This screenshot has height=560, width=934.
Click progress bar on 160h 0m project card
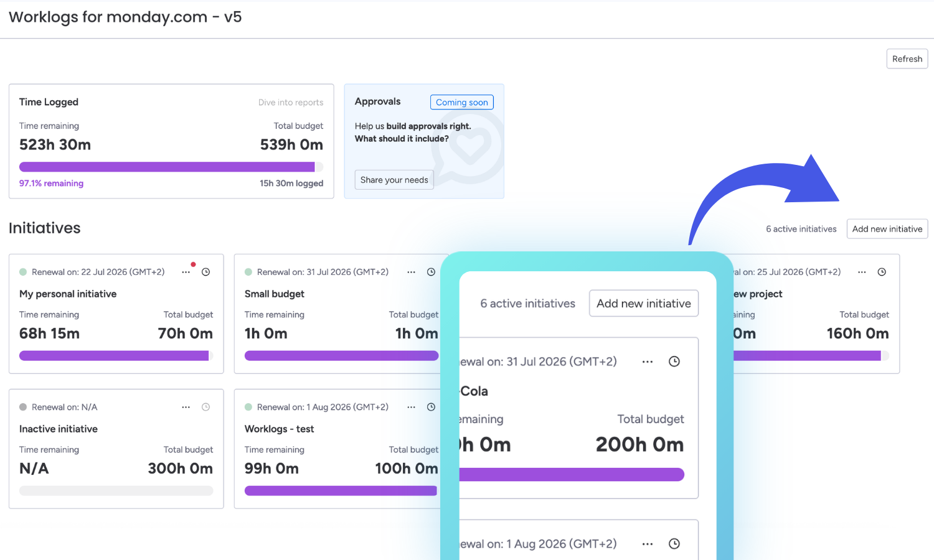click(811, 356)
